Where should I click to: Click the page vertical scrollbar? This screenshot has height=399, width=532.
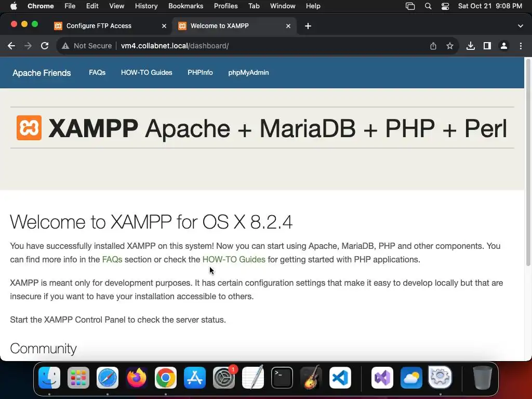pos(528,163)
